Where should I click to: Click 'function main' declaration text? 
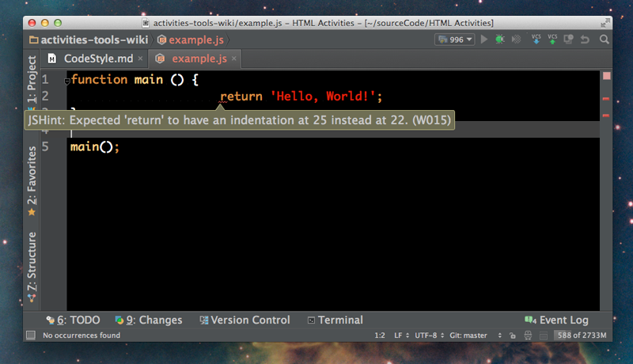point(116,79)
